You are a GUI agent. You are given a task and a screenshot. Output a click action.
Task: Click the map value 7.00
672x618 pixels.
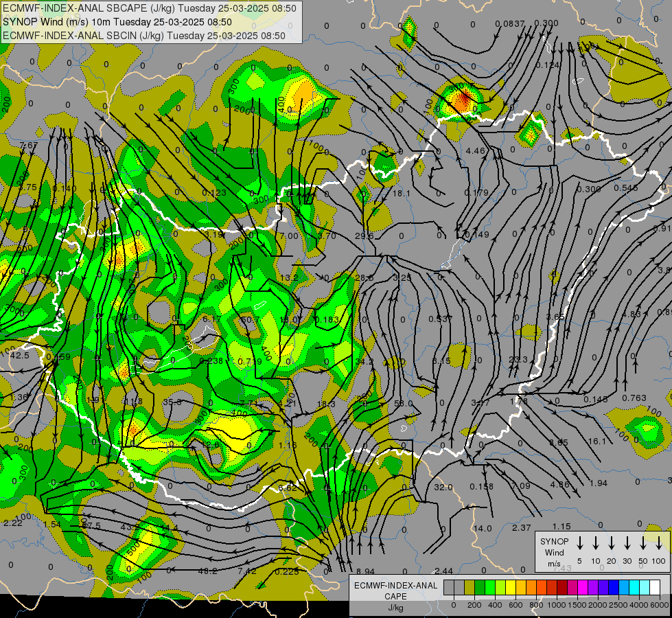pos(289,236)
